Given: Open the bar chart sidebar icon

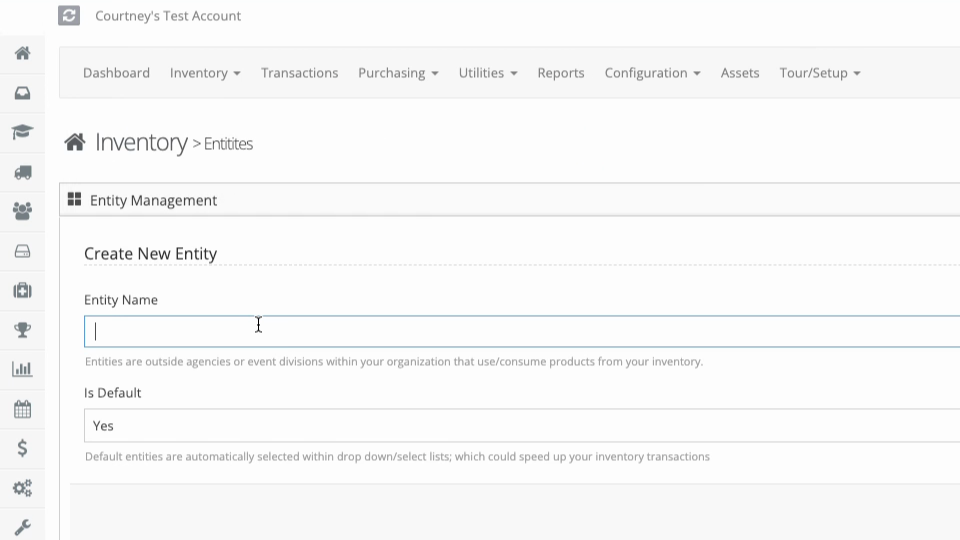Looking at the screenshot, I should click(x=23, y=369).
